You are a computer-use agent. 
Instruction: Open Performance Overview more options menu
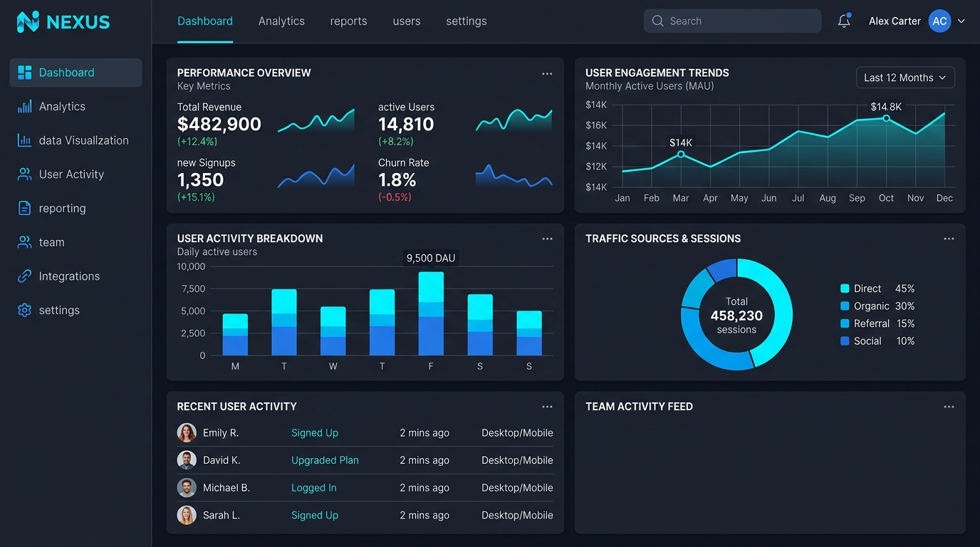(547, 73)
